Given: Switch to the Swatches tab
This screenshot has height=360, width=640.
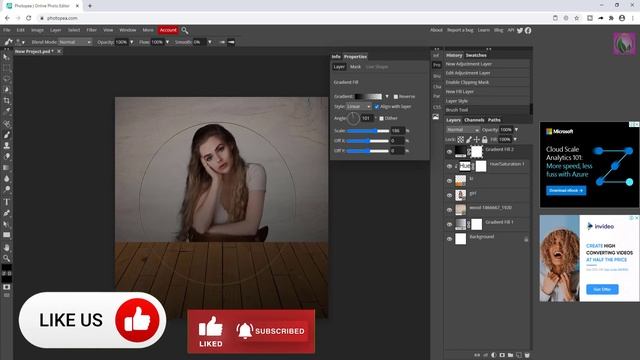Looking at the screenshot, I should click(x=476, y=55).
